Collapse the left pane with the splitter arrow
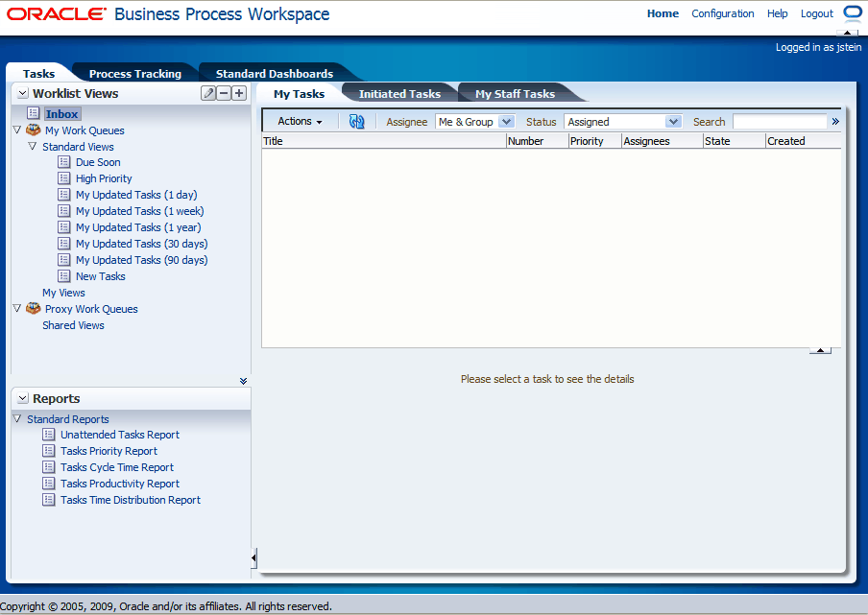868x615 pixels. [x=253, y=557]
